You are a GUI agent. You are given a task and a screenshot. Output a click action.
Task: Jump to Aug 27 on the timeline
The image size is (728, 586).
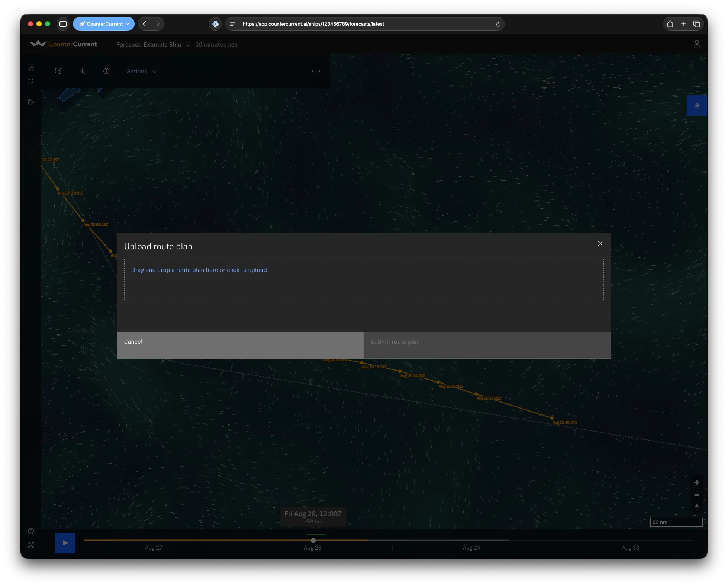point(154,547)
